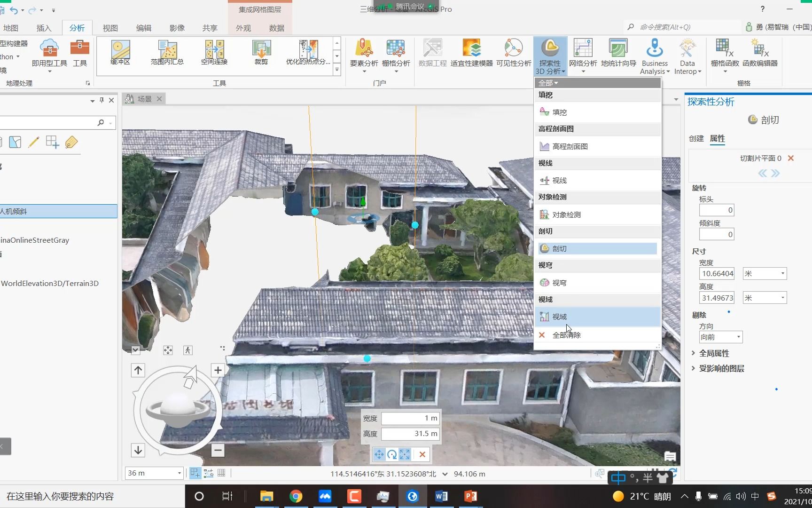
Task: Open the Optimized Hot Spot analysis tool
Action: [x=308, y=53]
